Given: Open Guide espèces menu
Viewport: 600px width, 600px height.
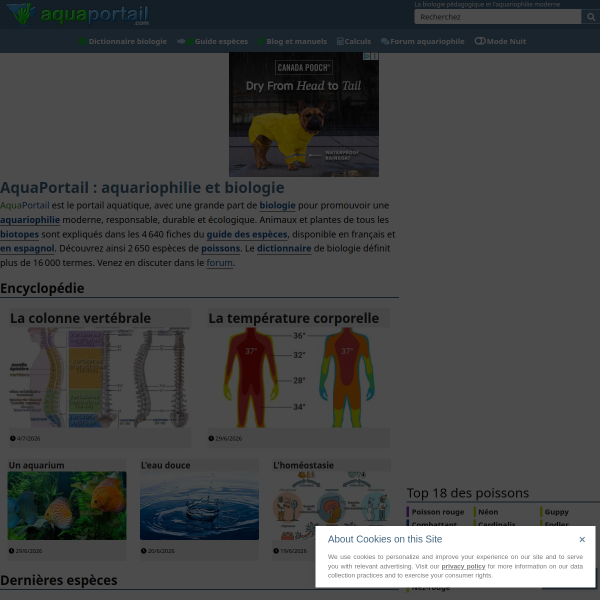Looking at the screenshot, I should point(212,41).
